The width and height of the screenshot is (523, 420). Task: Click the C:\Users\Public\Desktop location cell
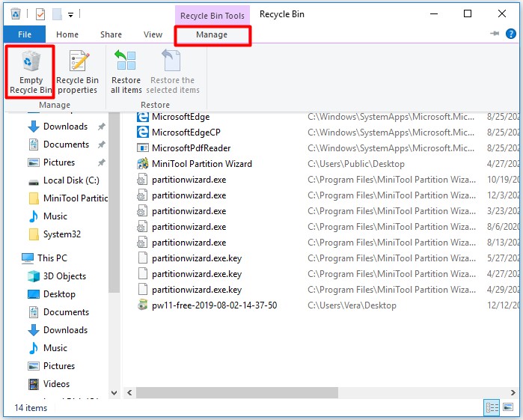356,164
